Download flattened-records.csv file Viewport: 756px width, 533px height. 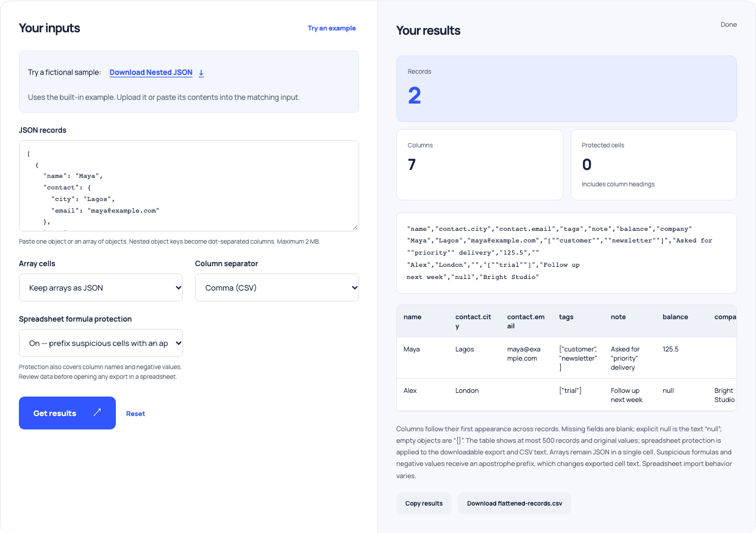coord(515,503)
